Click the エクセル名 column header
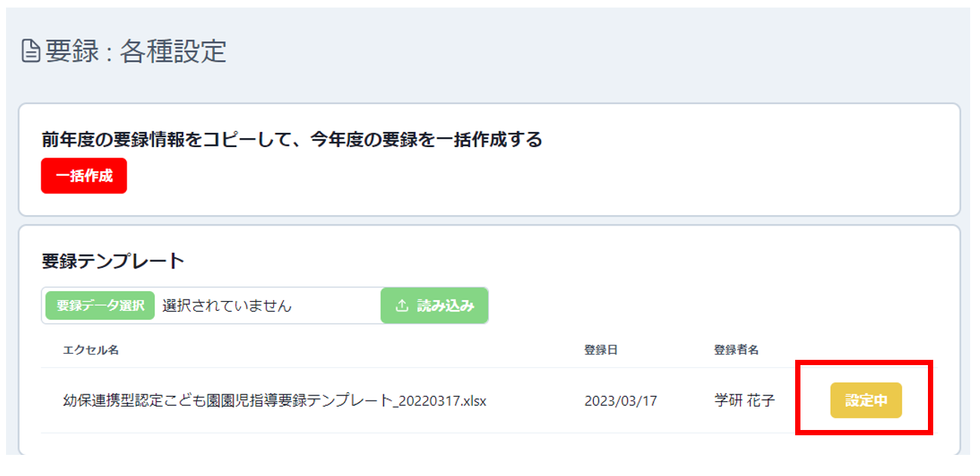This screenshot has height=476, width=980. [91, 350]
